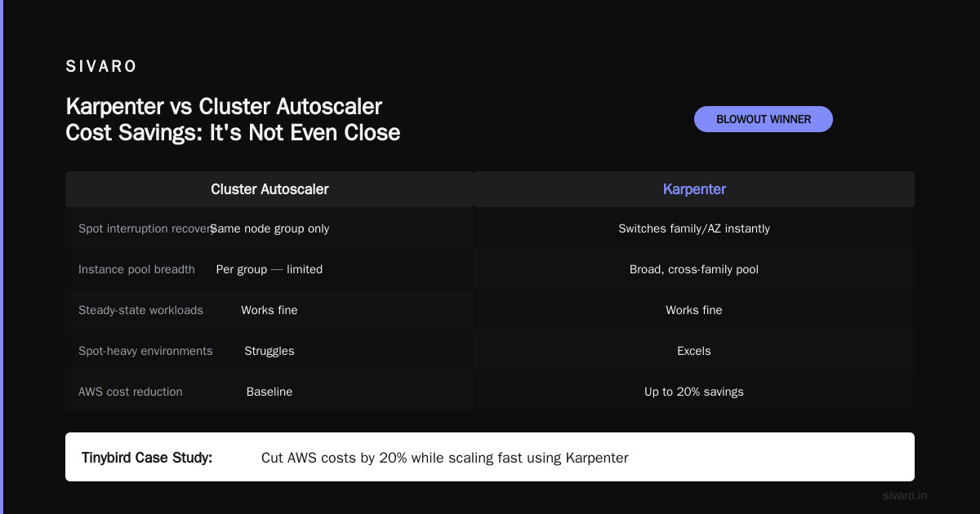Screen dimensions: 980x514
Task: Click the Spot interruption recovery row label
Action: pos(144,228)
